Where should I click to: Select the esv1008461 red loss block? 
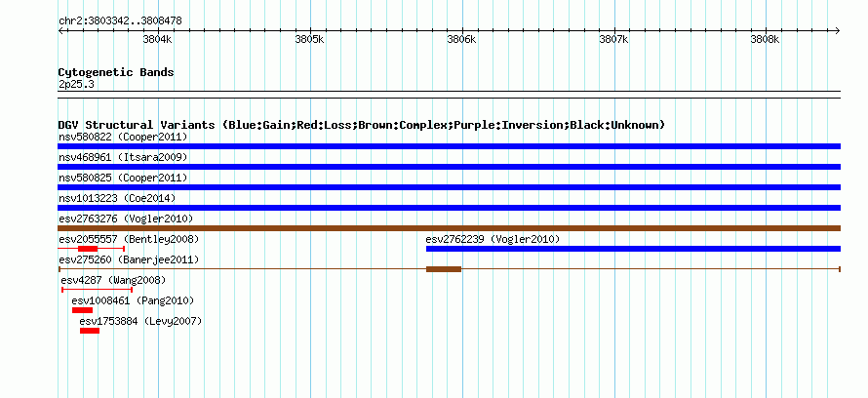tap(83, 310)
